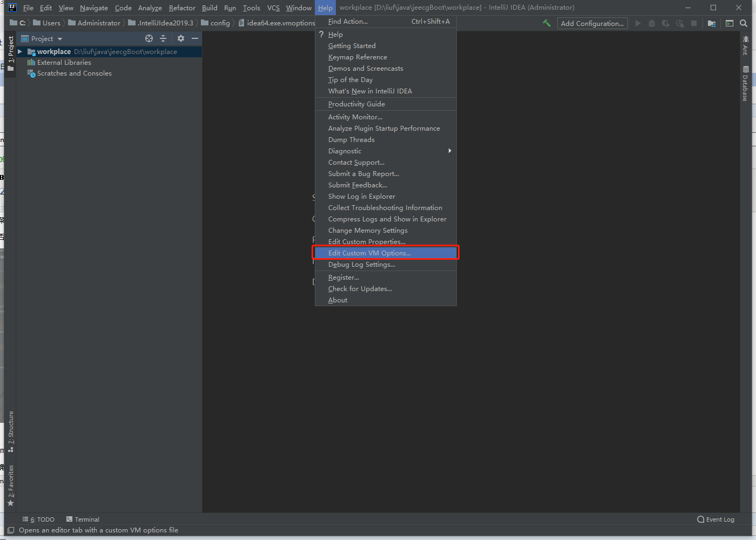Choose Check for Updates entry
The height and width of the screenshot is (540, 756).
[386, 289]
